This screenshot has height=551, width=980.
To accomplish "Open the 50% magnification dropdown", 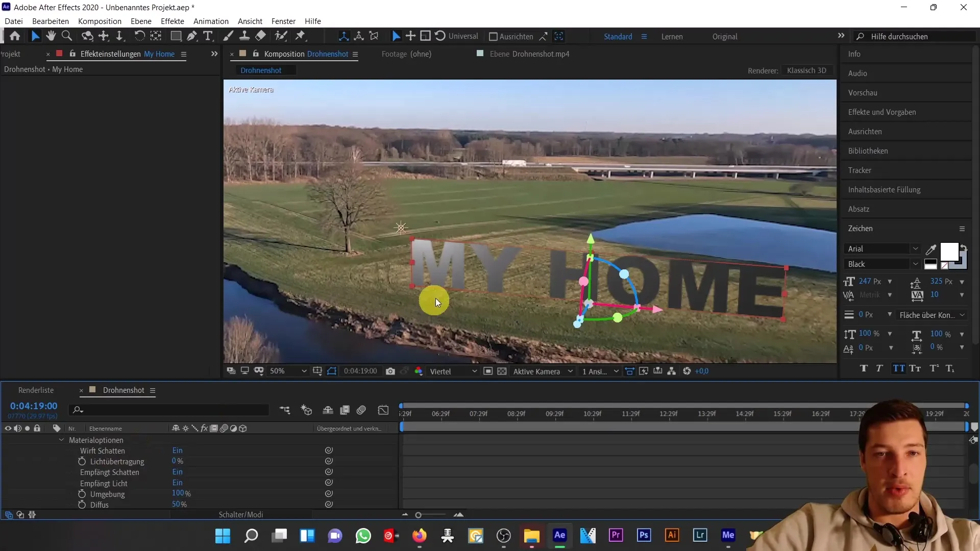I will click(288, 371).
